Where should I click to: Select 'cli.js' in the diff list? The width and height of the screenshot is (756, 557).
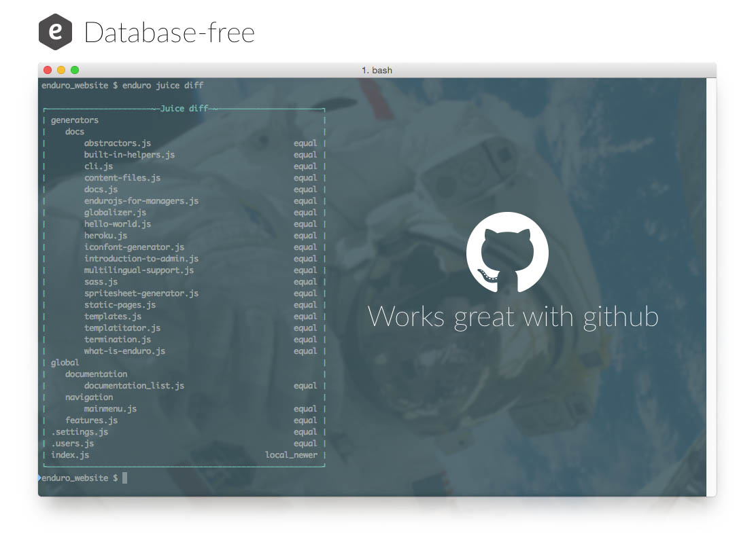pos(99,166)
